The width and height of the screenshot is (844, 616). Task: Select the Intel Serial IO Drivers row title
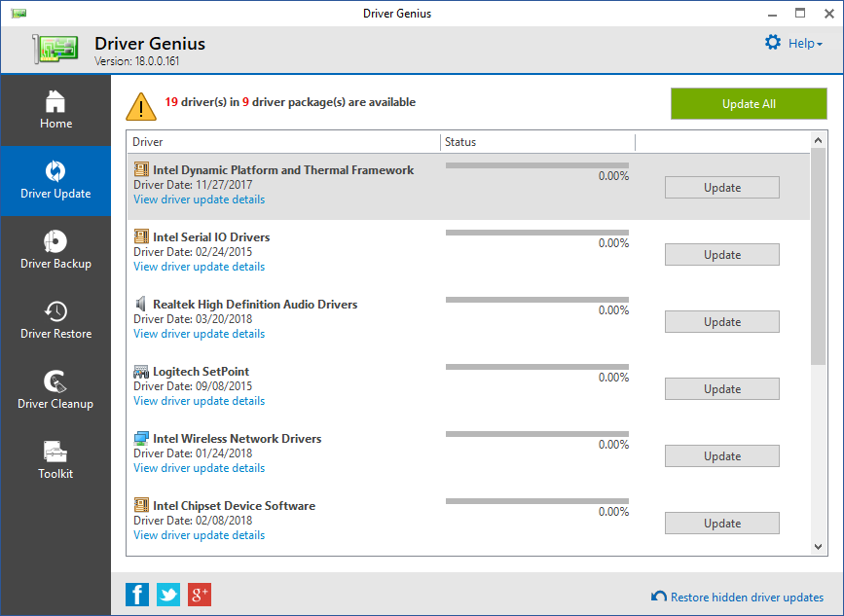[211, 237]
